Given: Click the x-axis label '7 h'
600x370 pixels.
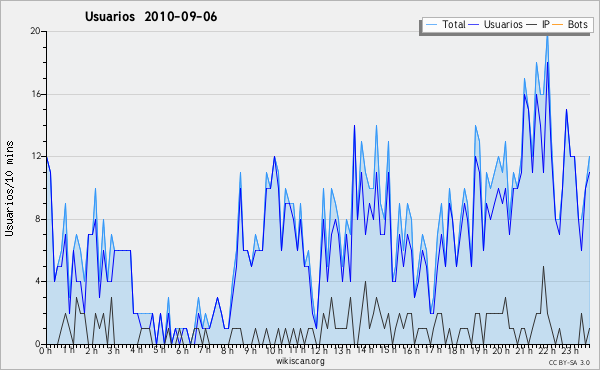Looking at the screenshot, I should click(204, 350).
